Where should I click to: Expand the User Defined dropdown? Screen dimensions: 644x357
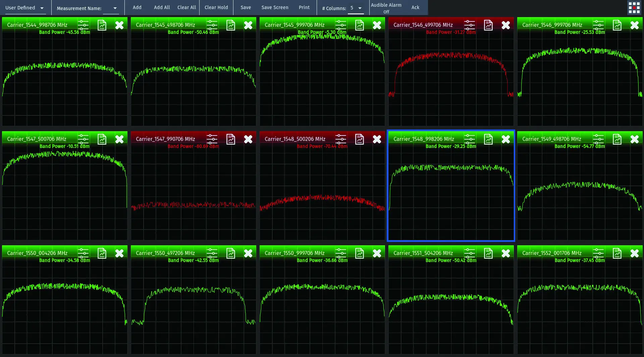point(25,8)
